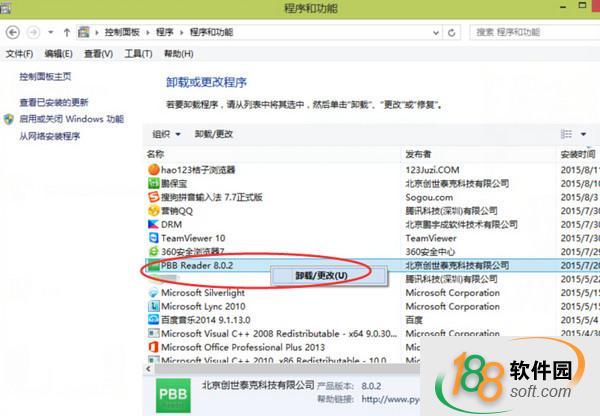This screenshot has width=600, height=416.
Task: Expand address bar history dropdown
Action: pos(435,33)
